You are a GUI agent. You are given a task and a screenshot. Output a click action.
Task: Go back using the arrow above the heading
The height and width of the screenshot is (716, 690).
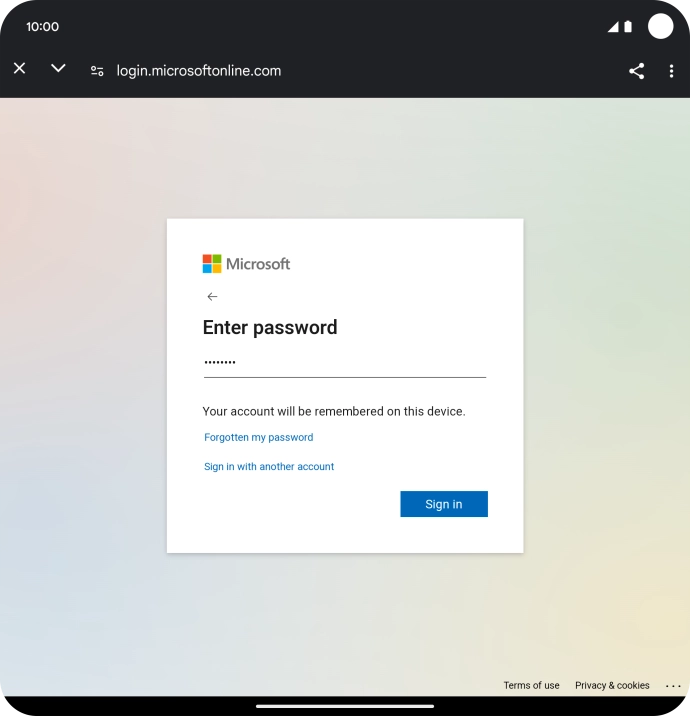pyautogui.click(x=212, y=297)
